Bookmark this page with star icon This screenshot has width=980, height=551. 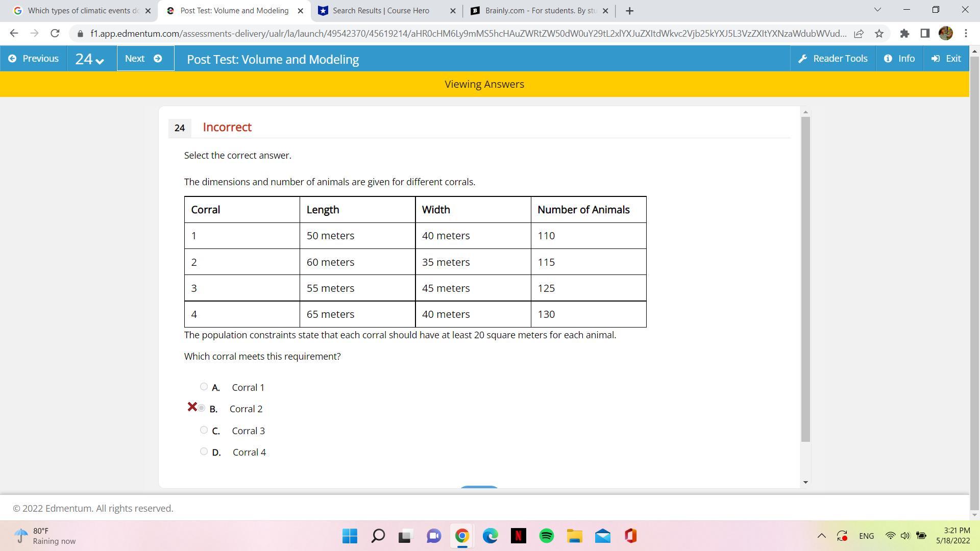pyautogui.click(x=879, y=34)
